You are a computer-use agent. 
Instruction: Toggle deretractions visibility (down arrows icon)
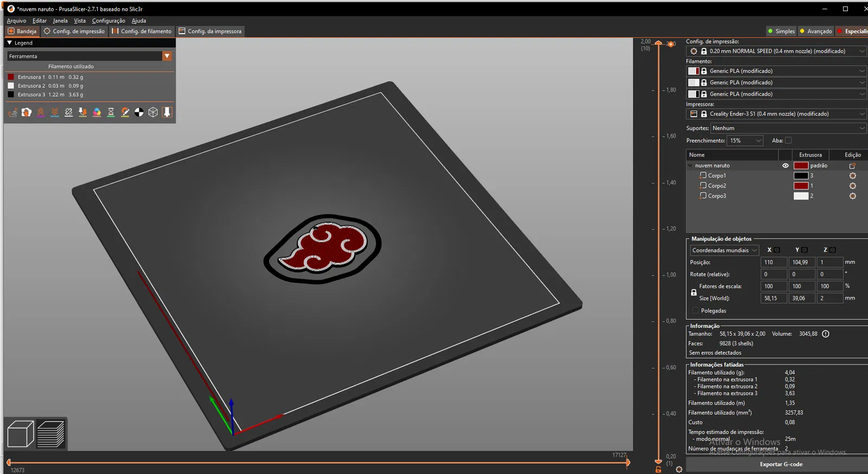pos(55,112)
